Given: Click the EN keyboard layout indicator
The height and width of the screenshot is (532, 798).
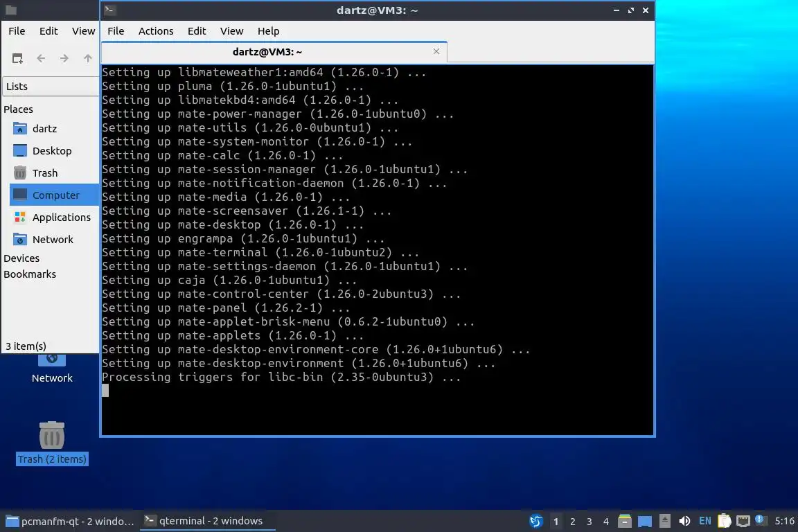Looking at the screenshot, I should tap(705, 521).
